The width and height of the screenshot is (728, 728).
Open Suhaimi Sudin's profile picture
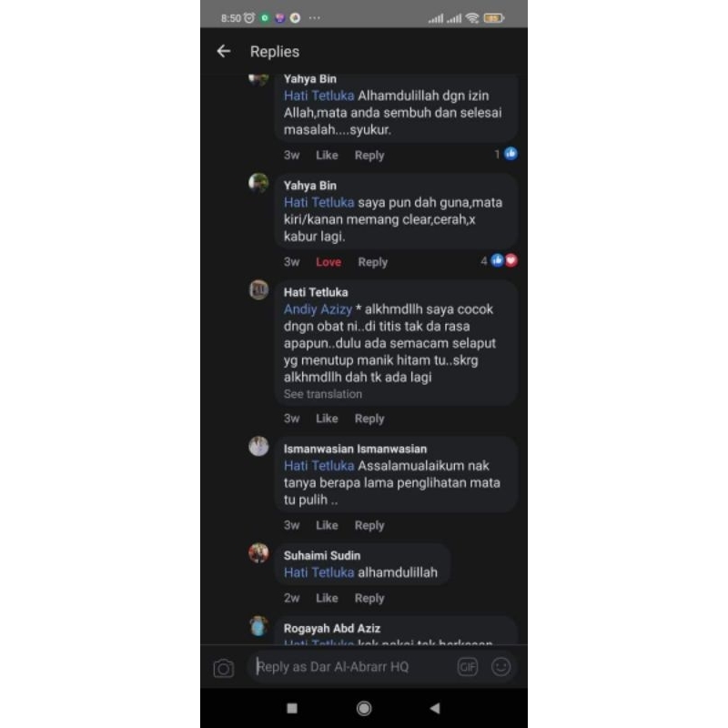(258, 553)
